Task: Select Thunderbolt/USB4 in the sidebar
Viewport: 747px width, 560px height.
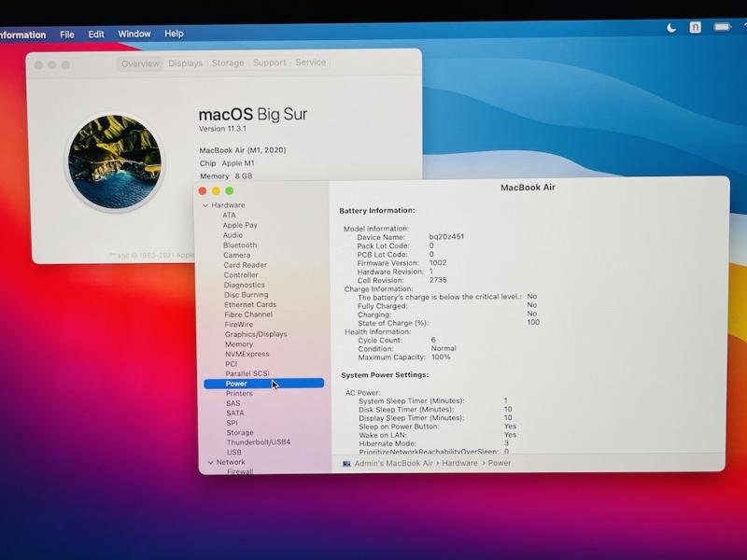Action: point(259,442)
